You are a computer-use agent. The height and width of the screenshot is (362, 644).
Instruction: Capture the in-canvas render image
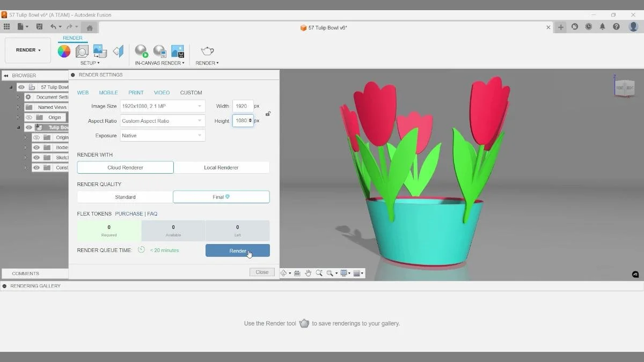178,51
